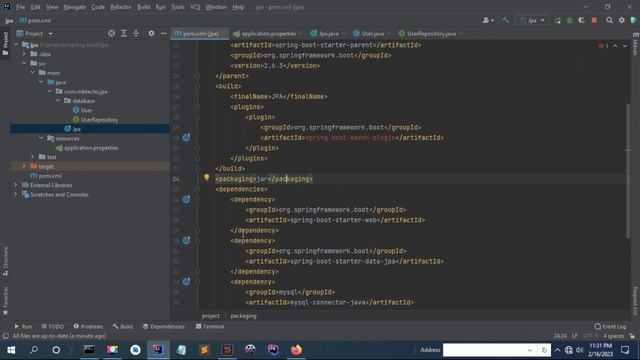Collapse the jpa root project node
This screenshot has height=360, width=640.
[x=16, y=44]
